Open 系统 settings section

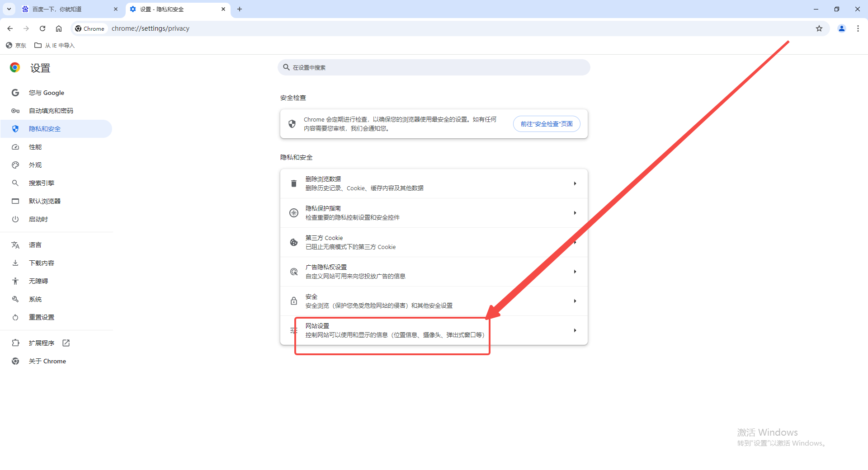pos(56,299)
